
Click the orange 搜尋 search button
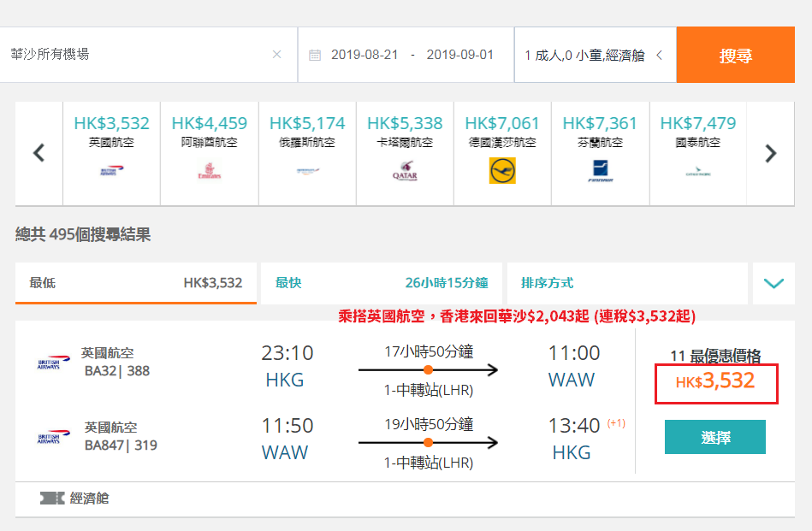pos(735,55)
